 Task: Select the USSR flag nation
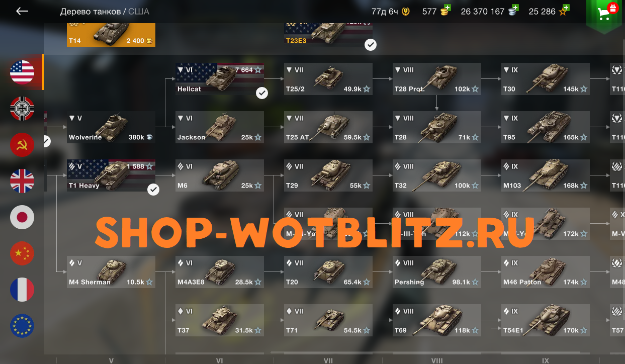(x=22, y=145)
